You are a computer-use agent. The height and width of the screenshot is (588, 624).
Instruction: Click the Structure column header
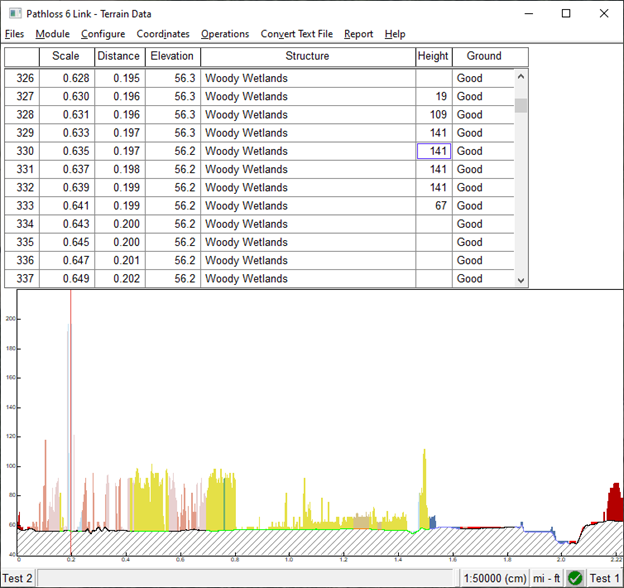307,56
